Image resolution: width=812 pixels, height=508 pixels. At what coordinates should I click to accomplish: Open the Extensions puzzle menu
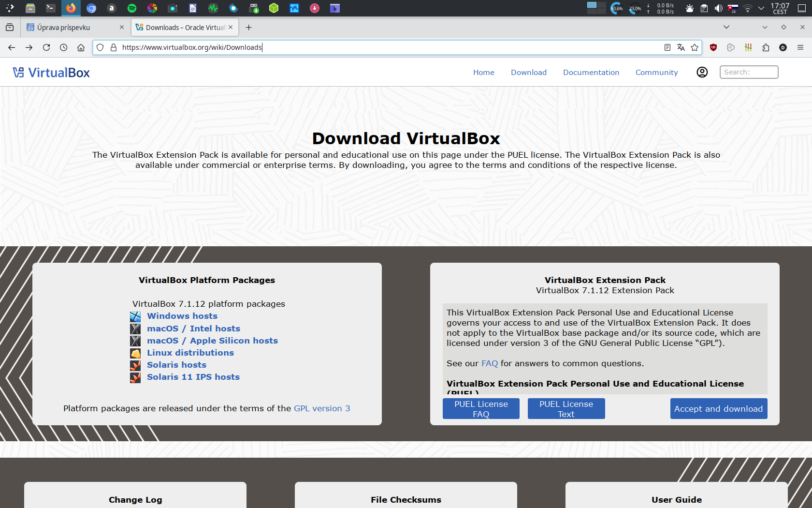point(766,47)
